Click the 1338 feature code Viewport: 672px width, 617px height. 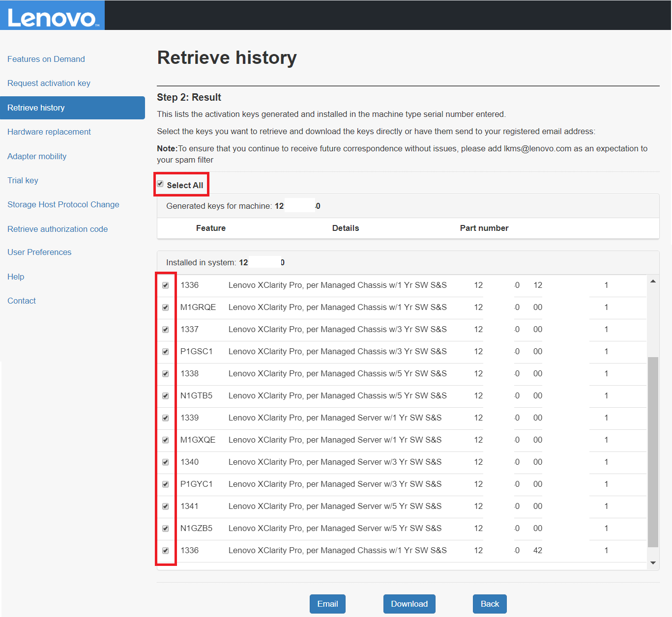tap(190, 373)
